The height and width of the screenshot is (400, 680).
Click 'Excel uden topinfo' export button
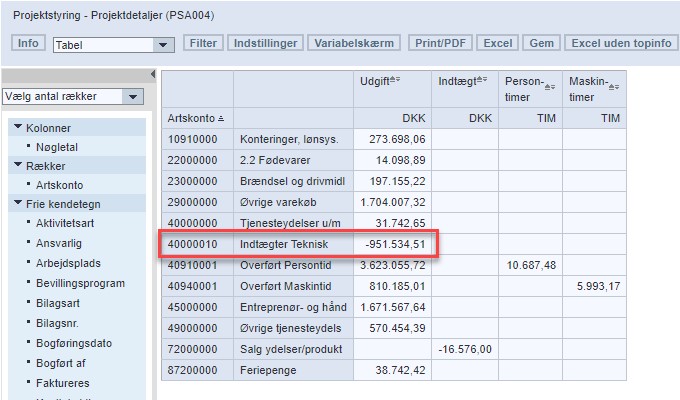(x=620, y=43)
